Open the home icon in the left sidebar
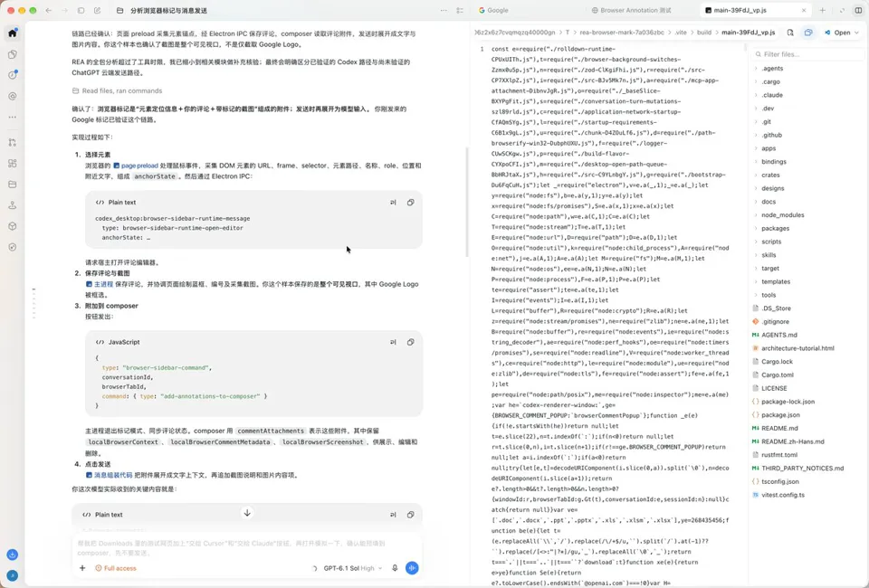Screen dimensions: 869x588 tap(12, 33)
